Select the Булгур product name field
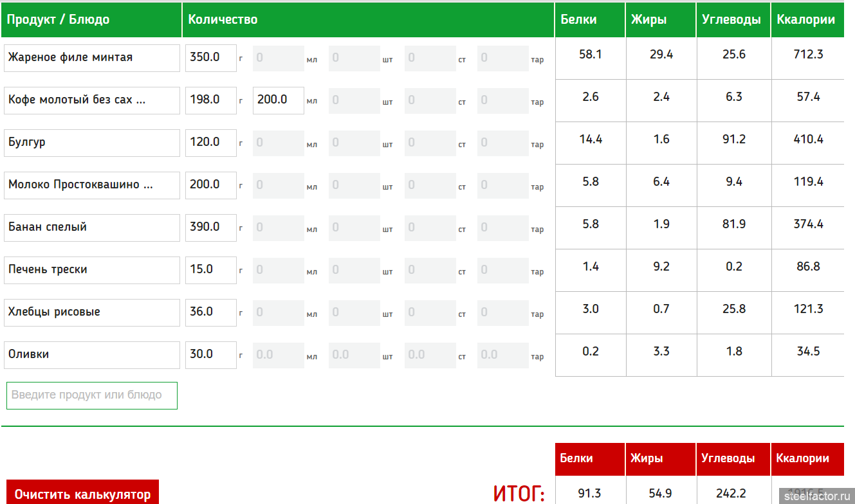The height and width of the screenshot is (504, 855). (92, 143)
